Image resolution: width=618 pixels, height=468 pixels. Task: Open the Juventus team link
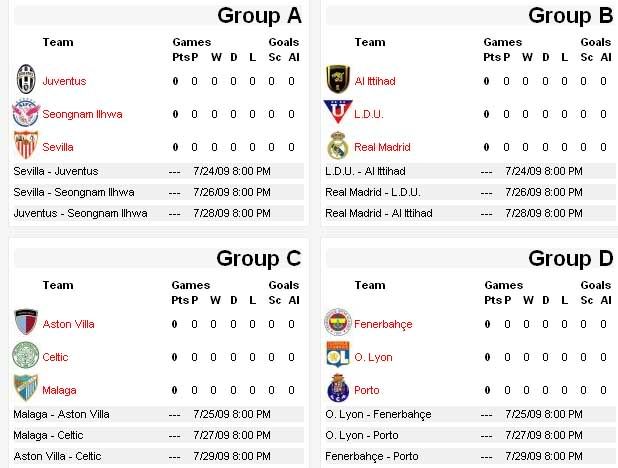(x=64, y=81)
